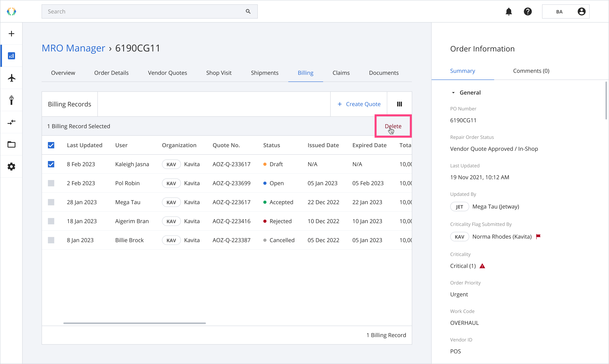Delete the selected billing record

[x=393, y=126]
